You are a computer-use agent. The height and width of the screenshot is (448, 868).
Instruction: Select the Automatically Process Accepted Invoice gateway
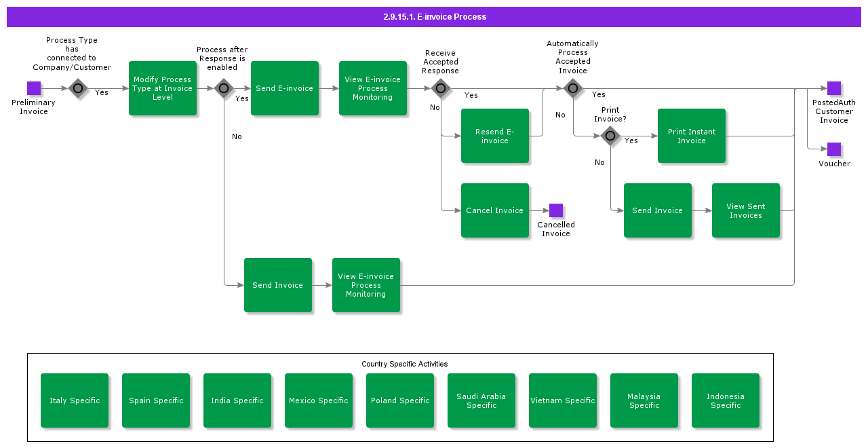point(573,88)
